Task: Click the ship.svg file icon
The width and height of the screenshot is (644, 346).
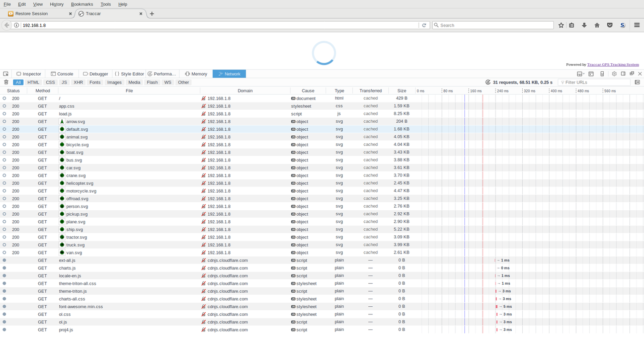Action: coord(62,229)
